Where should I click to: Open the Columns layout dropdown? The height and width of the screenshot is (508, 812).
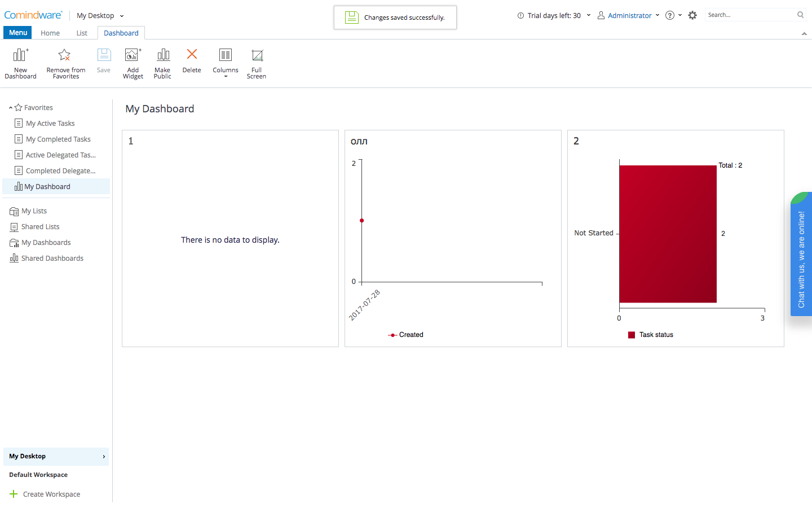(x=226, y=62)
